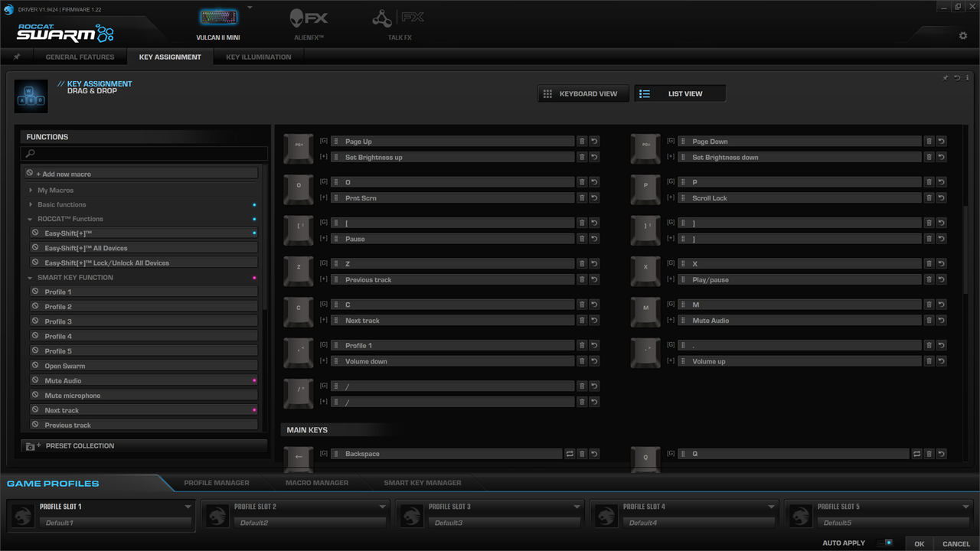Screen dimensions: 980x551
Task: Delete the Profile 1 key assignment row
Action: [x=582, y=345]
